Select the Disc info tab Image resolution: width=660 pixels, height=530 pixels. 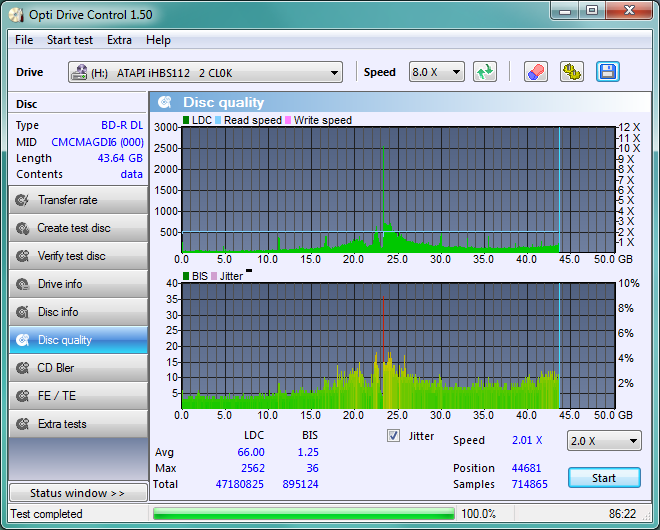pos(78,312)
